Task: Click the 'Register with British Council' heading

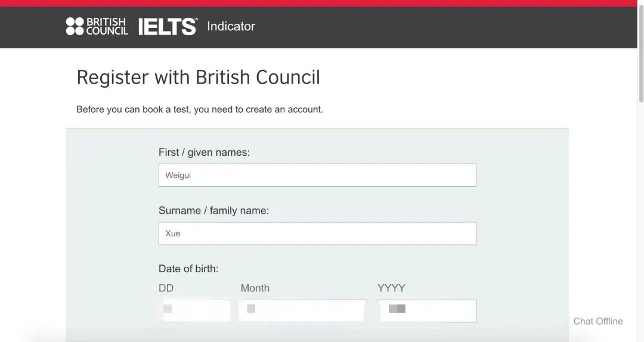Action: click(199, 77)
